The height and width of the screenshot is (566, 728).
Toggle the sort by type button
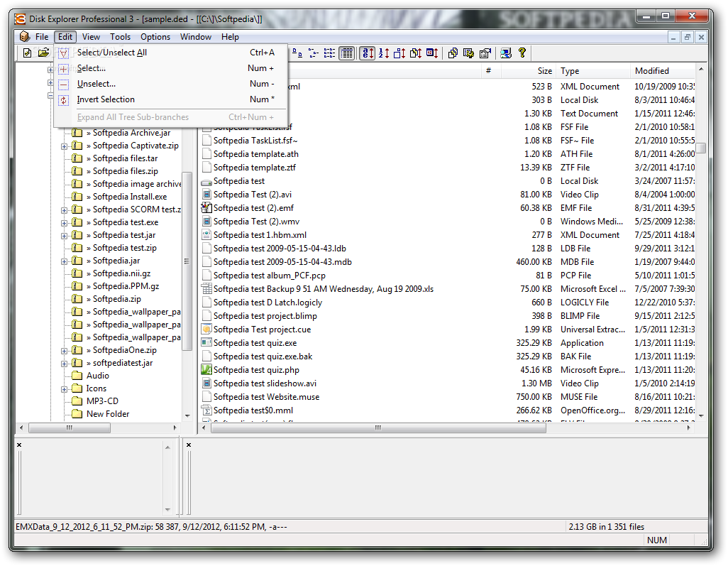click(416, 53)
